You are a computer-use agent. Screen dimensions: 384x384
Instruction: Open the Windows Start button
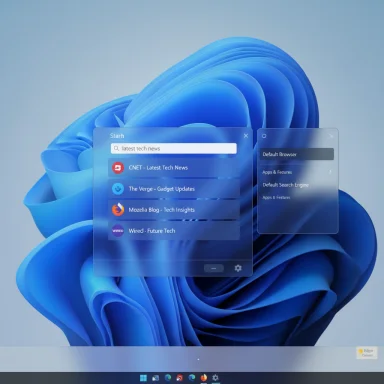pyautogui.click(x=143, y=378)
